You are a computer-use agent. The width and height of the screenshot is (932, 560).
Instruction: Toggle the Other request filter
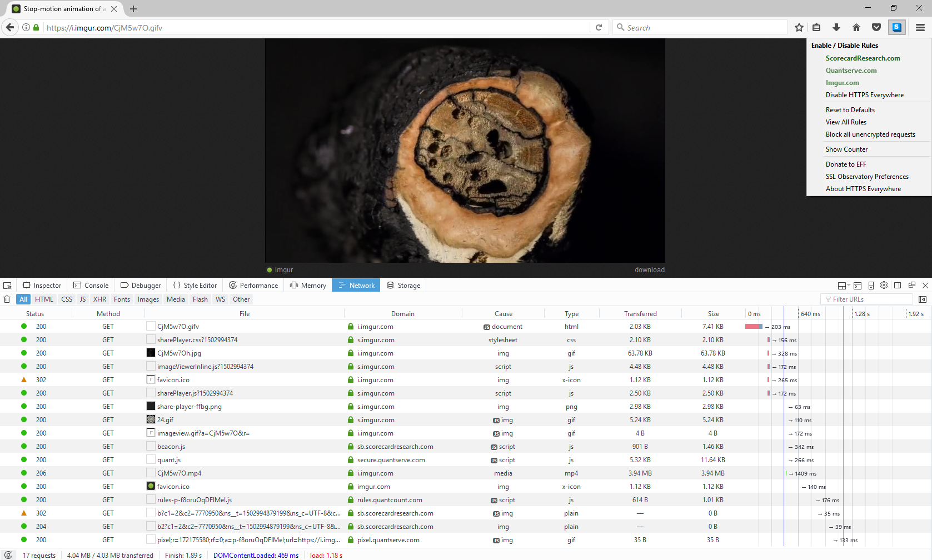241,299
